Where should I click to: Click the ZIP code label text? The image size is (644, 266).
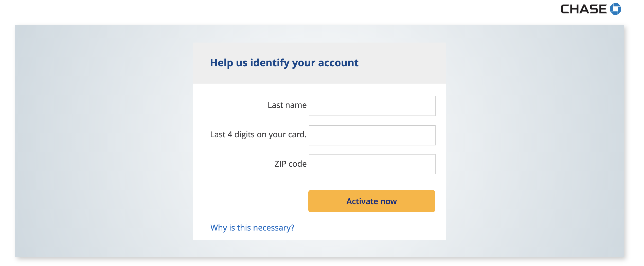tap(291, 164)
